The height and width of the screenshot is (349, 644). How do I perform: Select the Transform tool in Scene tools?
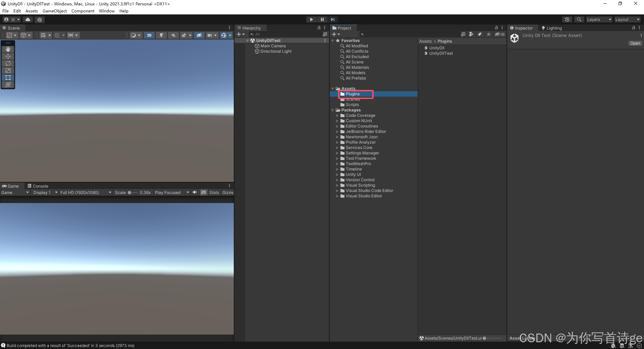point(8,85)
